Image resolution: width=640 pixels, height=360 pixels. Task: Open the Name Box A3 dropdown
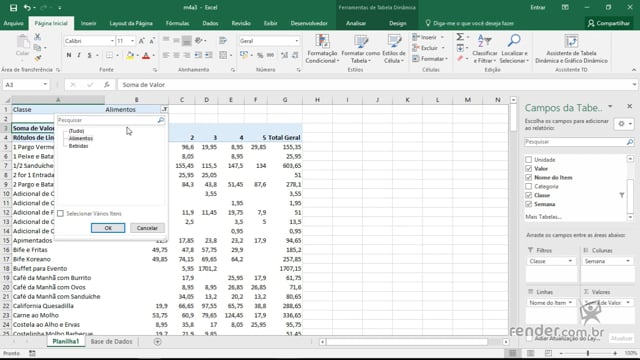[45, 84]
